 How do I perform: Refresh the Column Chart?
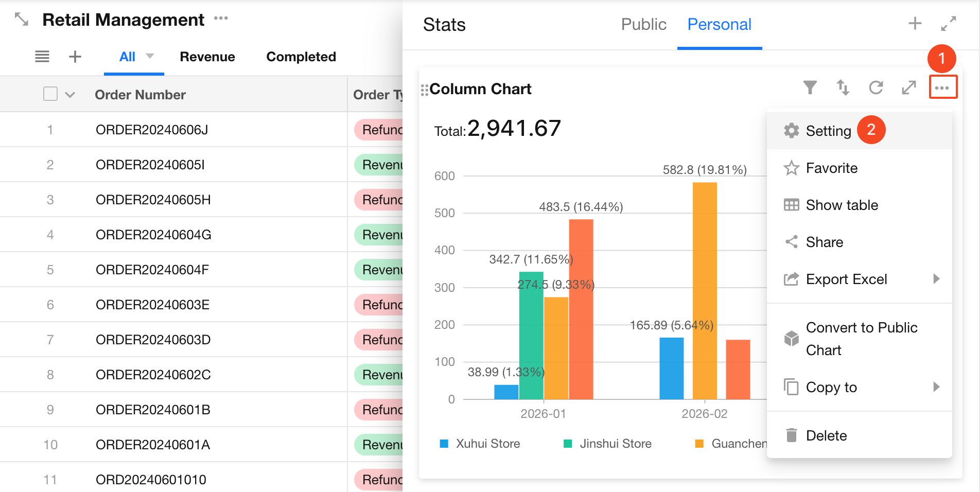(x=876, y=88)
